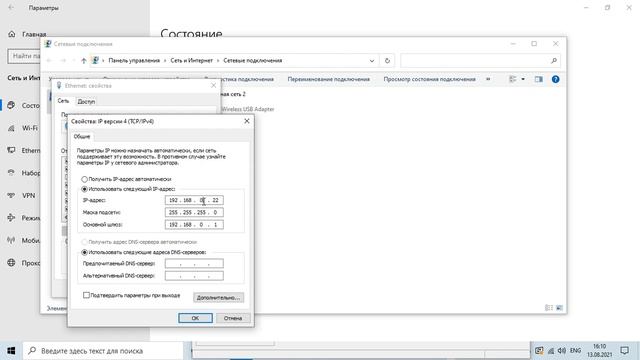Open the network tray icon
Image resolution: width=640 pixels, height=360 pixels.
point(551,351)
